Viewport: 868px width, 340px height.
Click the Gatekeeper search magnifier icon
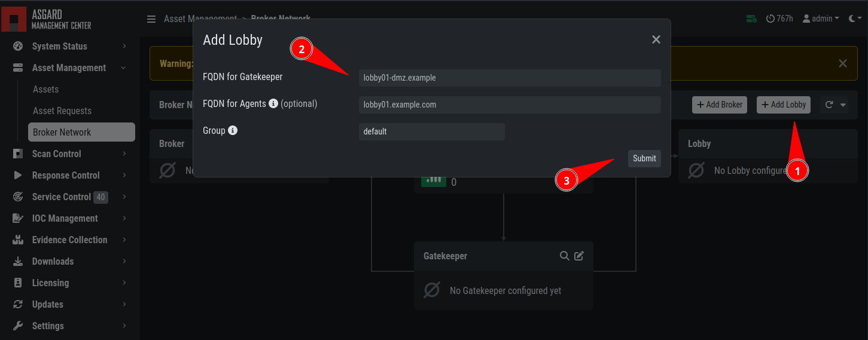point(564,256)
